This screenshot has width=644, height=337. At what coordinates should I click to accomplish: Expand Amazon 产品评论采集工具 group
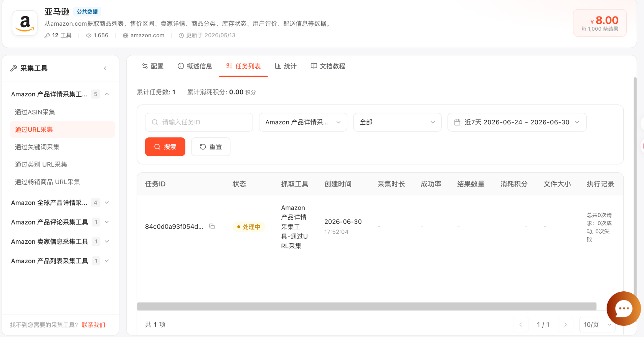[107, 222]
